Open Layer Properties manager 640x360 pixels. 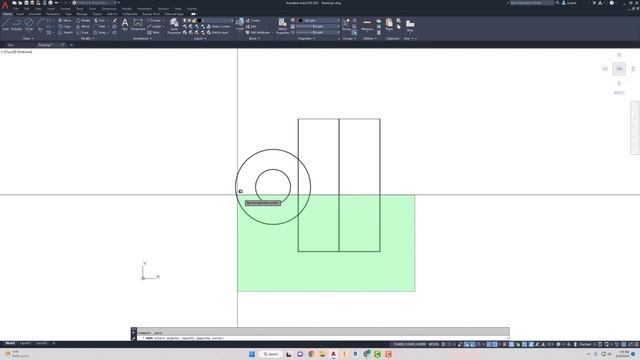pos(174,25)
